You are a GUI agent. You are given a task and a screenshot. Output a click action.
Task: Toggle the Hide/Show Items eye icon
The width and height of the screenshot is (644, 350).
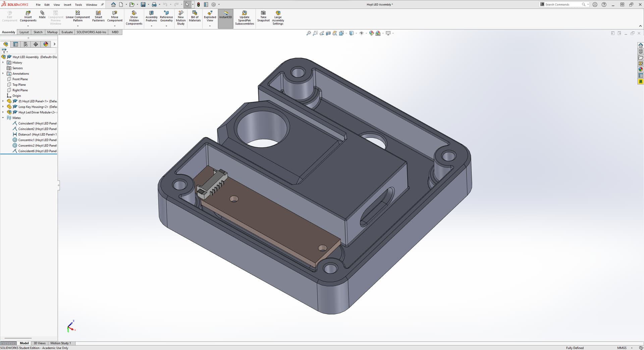coord(361,33)
